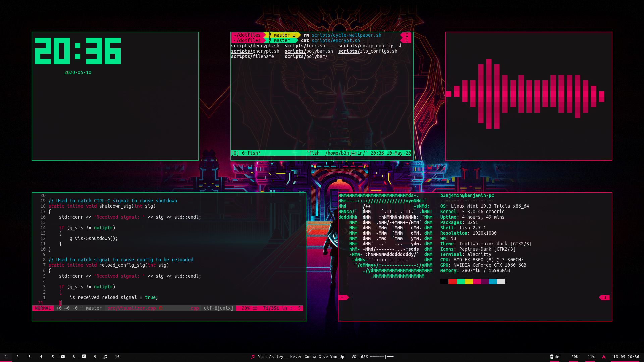Click the keyboard layout icon beside 'de'
This screenshot has width=644, height=362.
pyautogui.click(x=552, y=357)
